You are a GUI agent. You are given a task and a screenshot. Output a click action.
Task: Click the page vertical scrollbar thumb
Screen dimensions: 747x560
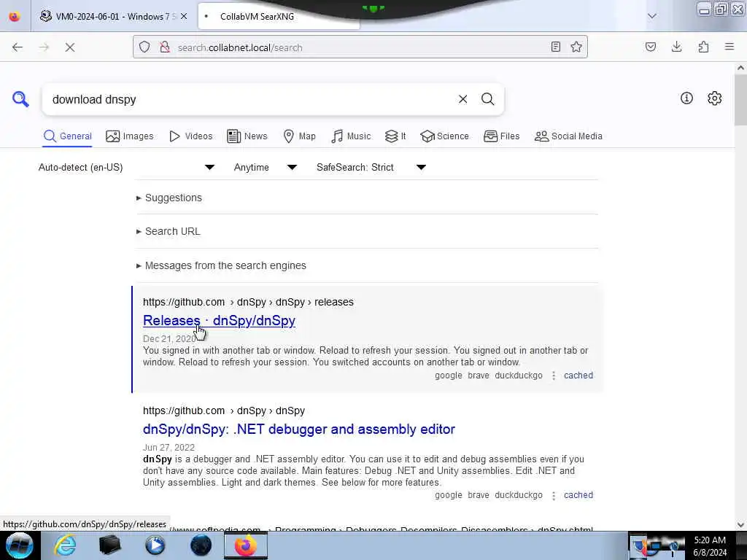[740, 100]
